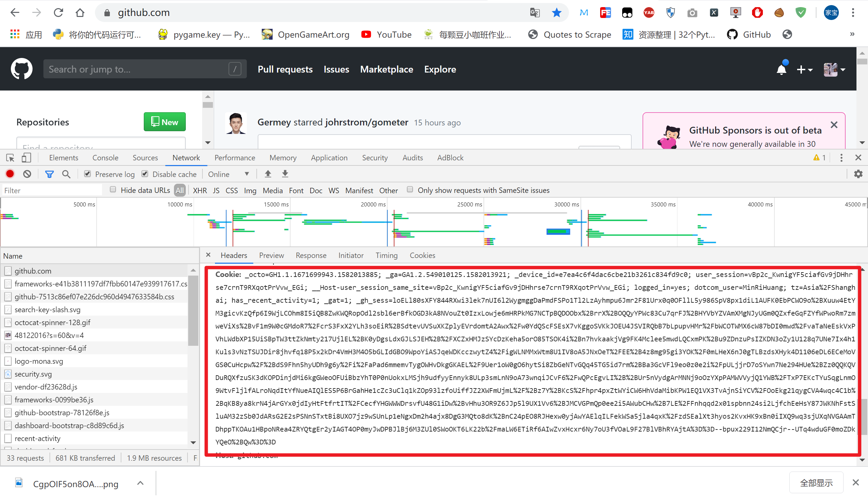This screenshot has width=868, height=499.
Task: Toggle the network filter funnel icon
Action: pyautogui.click(x=50, y=174)
